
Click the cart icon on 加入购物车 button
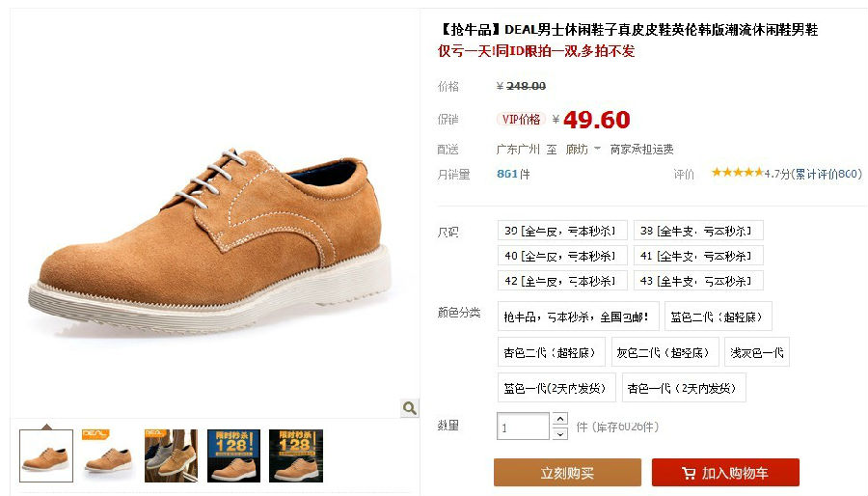(x=689, y=473)
